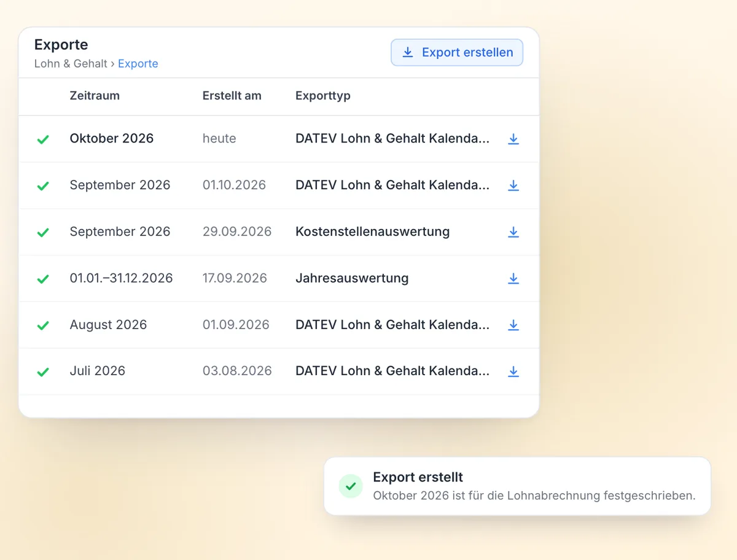The width and height of the screenshot is (737, 560).
Task: Click the Jahresauswertung export type text
Action: click(x=352, y=278)
